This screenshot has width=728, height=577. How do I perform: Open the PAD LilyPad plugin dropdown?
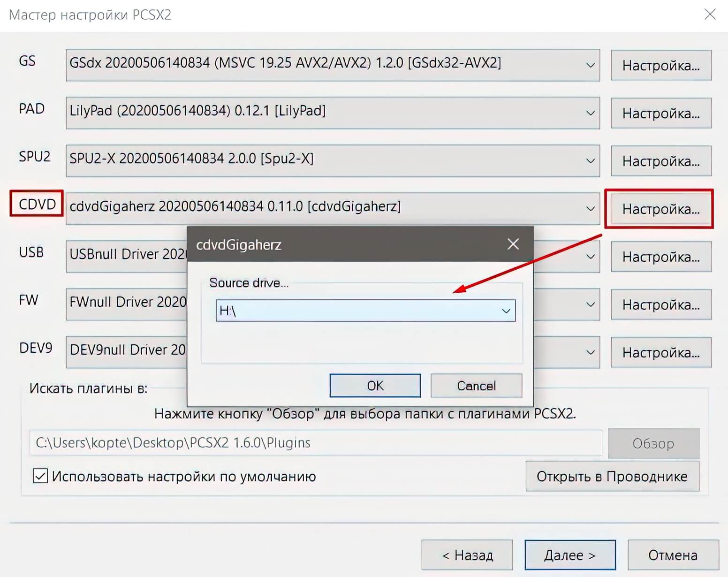(590, 113)
